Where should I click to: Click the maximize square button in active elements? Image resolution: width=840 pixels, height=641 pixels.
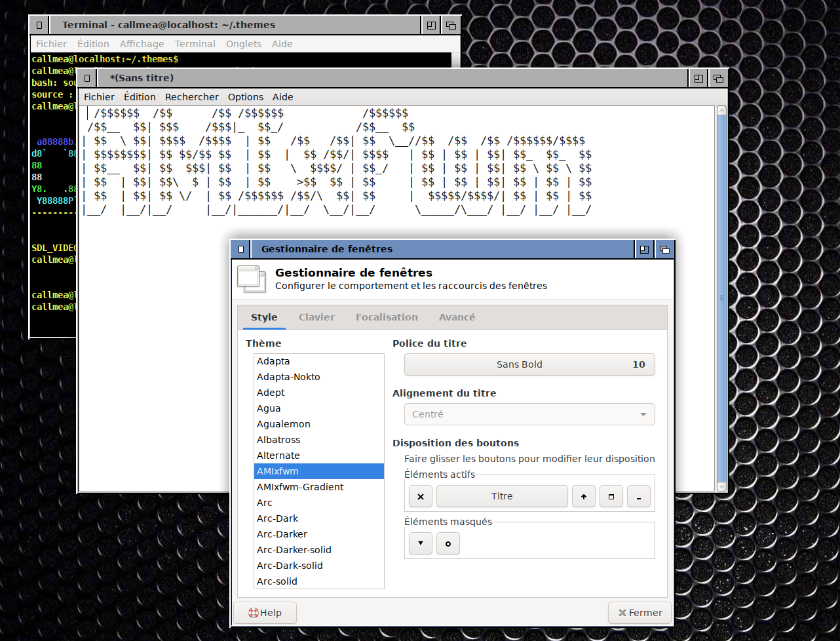pyautogui.click(x=611, y=496)
